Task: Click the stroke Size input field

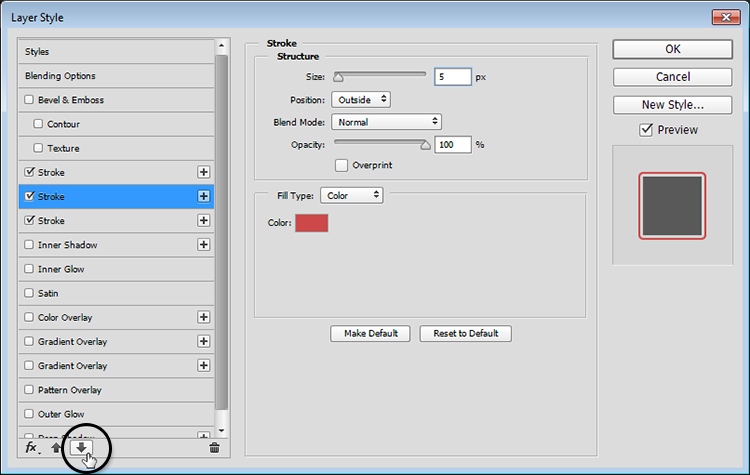Action: pyautogui.click(x=452, y=76)
